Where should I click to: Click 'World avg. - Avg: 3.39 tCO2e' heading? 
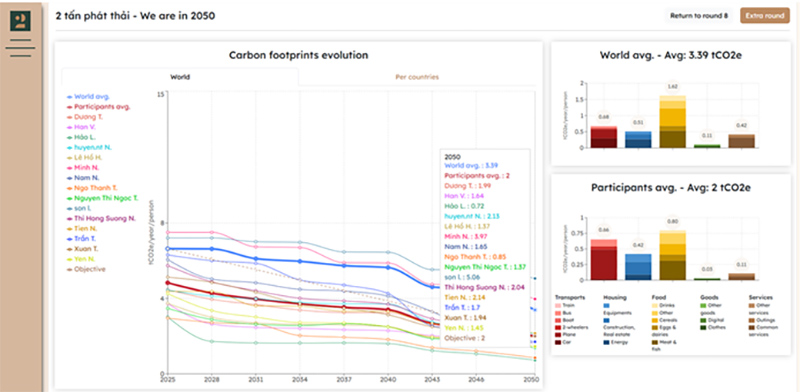671,56
